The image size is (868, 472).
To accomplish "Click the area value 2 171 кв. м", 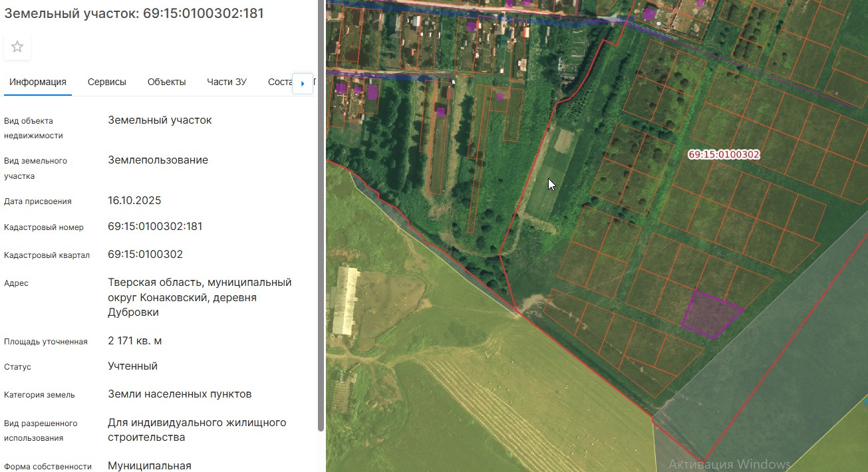I will 135,341.
